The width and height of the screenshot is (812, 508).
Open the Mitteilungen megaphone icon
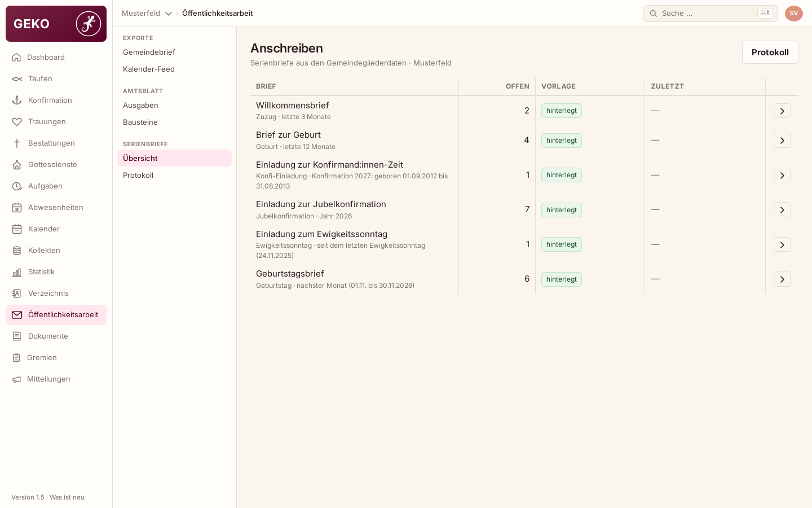(16, 379)
